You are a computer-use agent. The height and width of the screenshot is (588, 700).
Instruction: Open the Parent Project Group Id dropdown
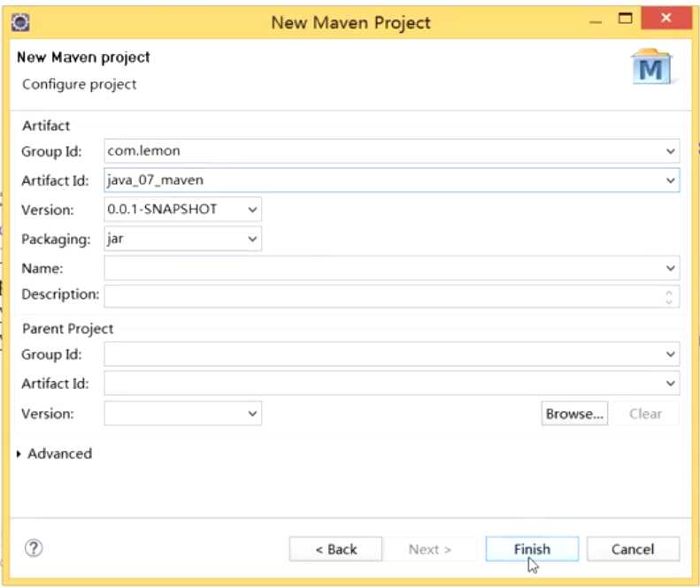click(x=670, y=355)
